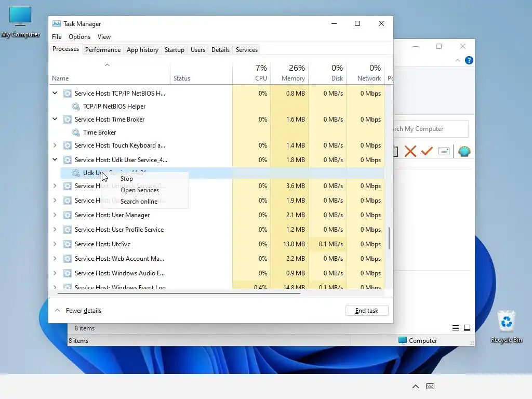Click the red X delete icon in My Computer toolbar

pyautogui.click(x=410, y=151)
